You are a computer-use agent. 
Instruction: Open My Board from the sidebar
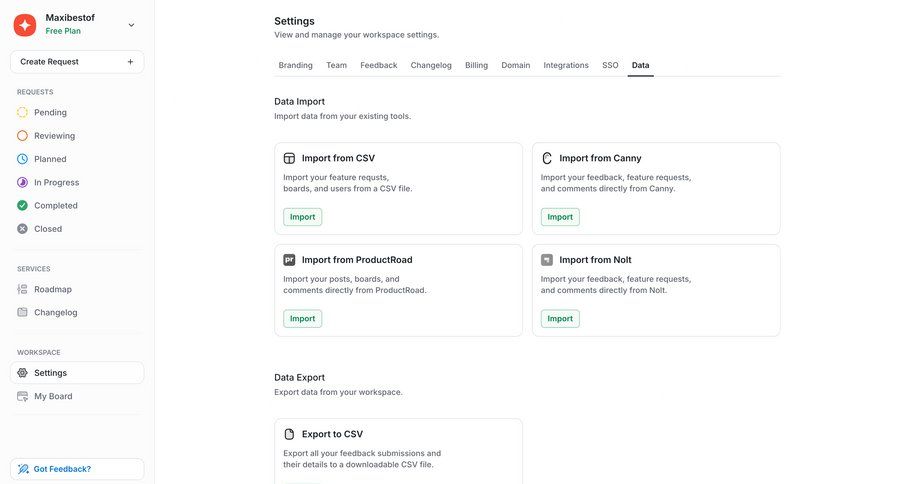(x=52, y=396)
